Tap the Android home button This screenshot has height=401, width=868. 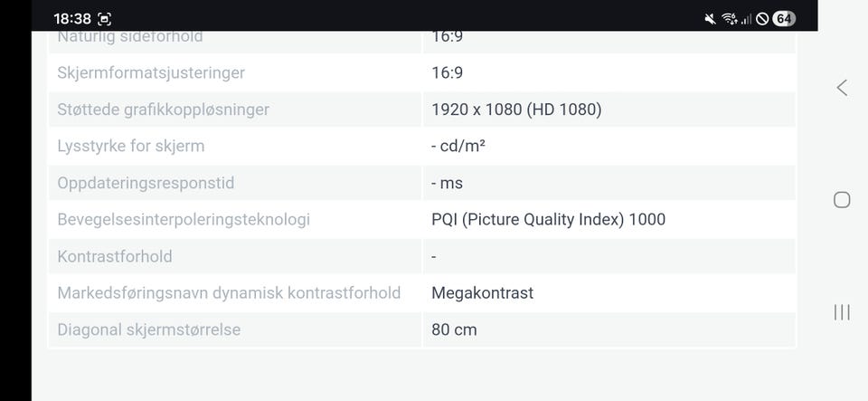click(842, 200)
